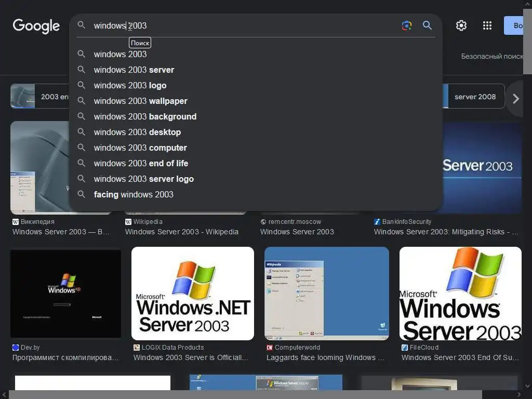Viewport: 532px width, 399px height.
Task: Open the Безопасный поиск SafeSearch dropdown
Action: click(492, 56)
